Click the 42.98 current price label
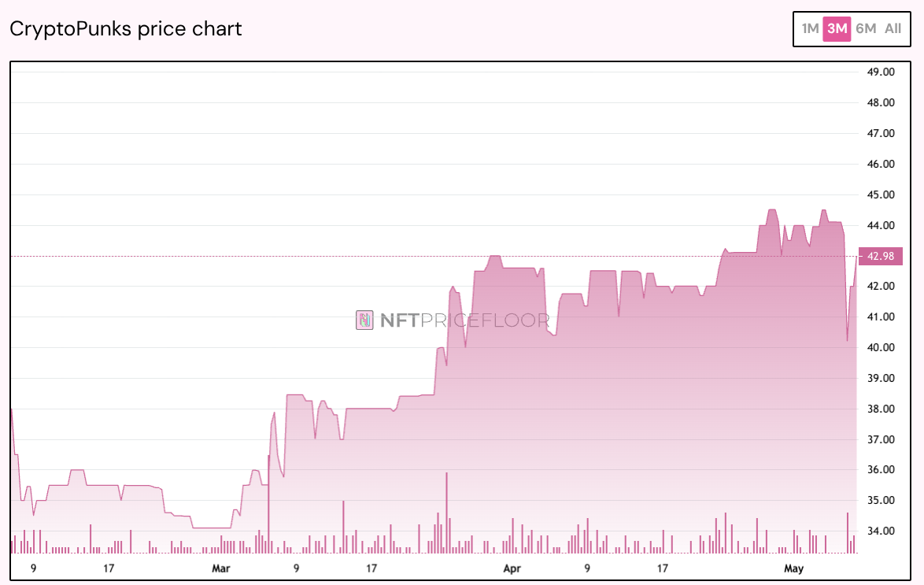 click(x=881, y=256)
